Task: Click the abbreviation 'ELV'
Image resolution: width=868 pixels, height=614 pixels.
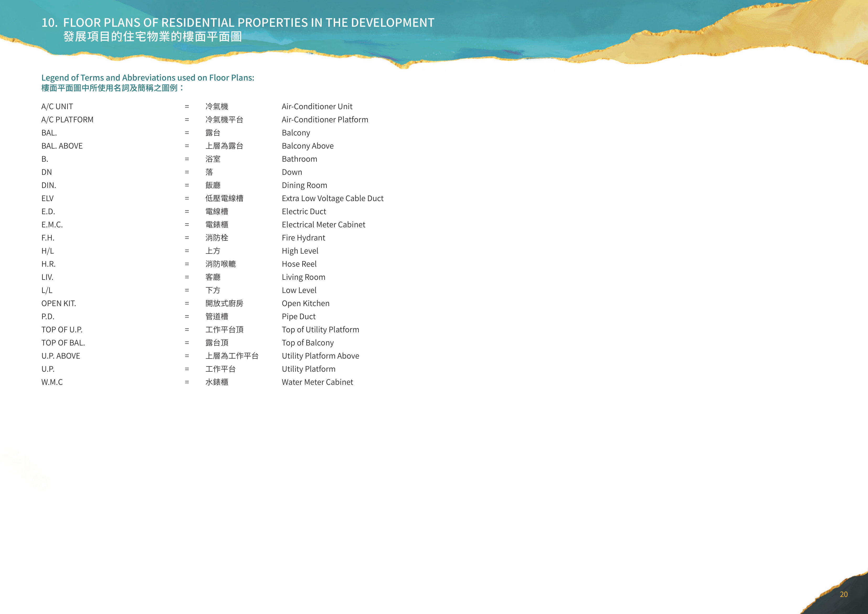Action: tap(47, 198)
